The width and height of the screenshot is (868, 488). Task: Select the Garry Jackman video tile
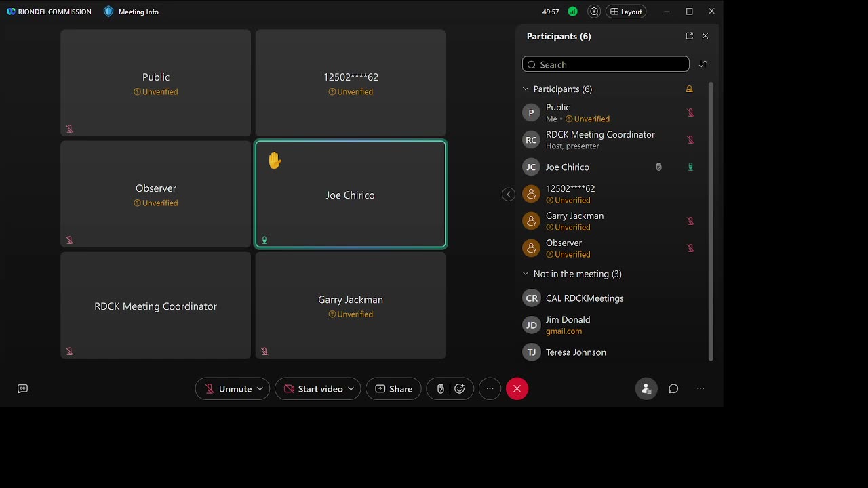pyautogui.click(x=351, y=306)
